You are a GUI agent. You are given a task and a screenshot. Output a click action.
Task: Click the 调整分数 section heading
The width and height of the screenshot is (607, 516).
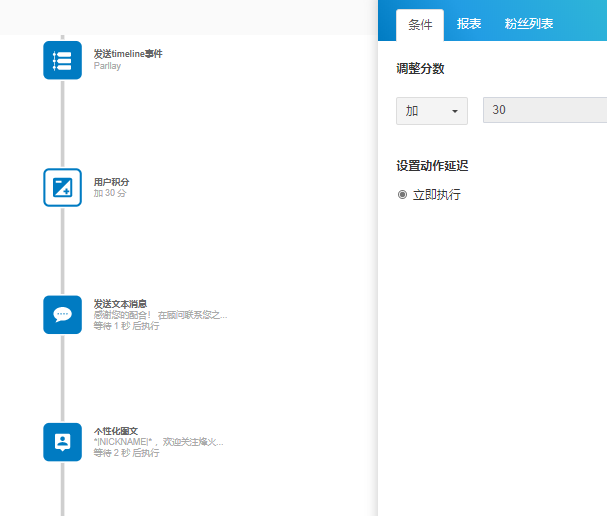click(420, 69)
